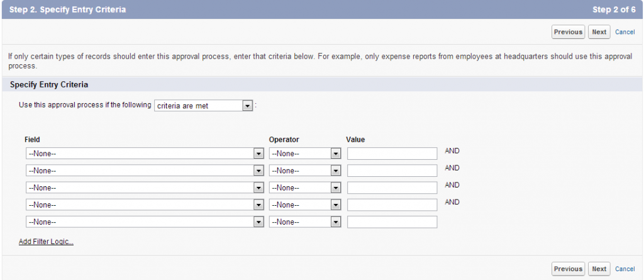Open the second row Operator dropdown
The image size is (644, 280).
(305, 171)
